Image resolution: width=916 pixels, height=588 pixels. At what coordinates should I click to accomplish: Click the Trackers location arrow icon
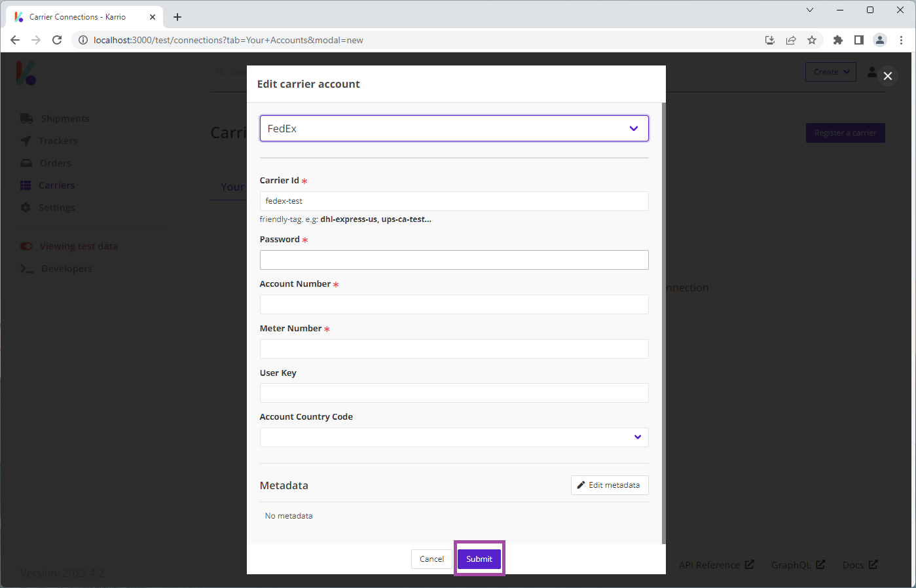tap(26, 141)
